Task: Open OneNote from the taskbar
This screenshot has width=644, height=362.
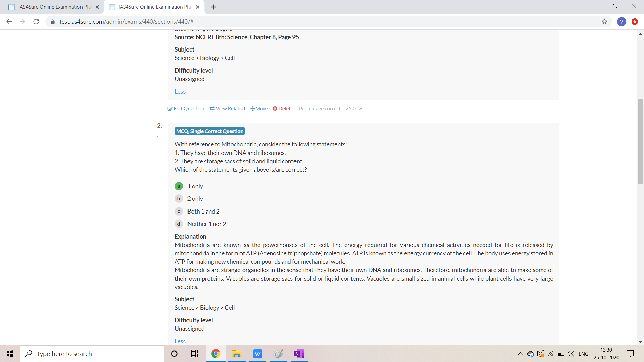Action: pyautogui.click(x=299, y=354)
